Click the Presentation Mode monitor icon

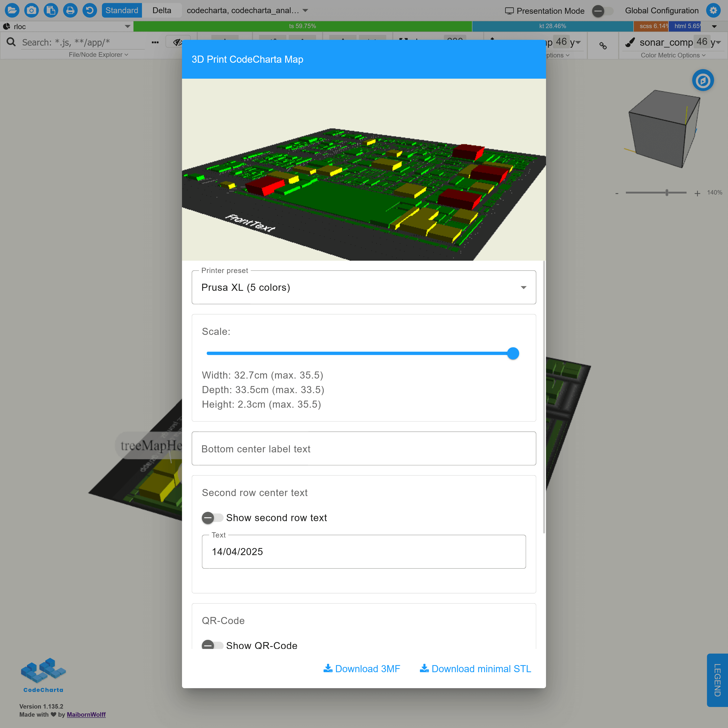pyautogui.click(x=509, y=11)
